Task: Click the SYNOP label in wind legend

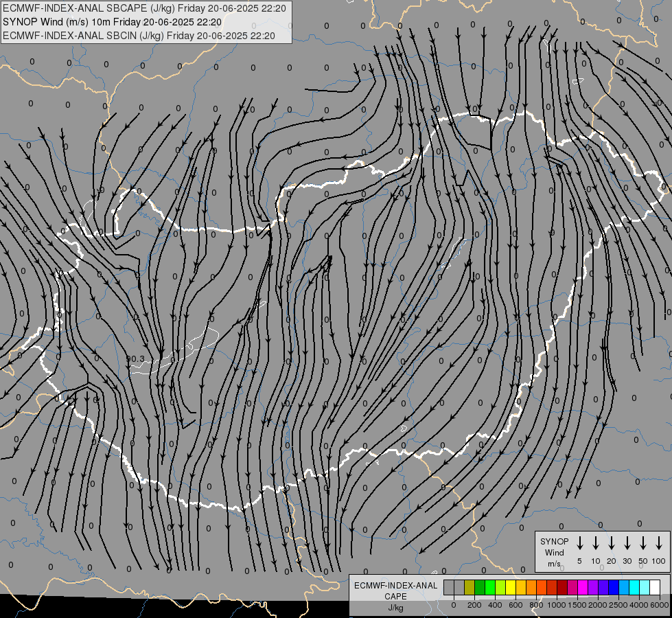Action: point(554,541)
